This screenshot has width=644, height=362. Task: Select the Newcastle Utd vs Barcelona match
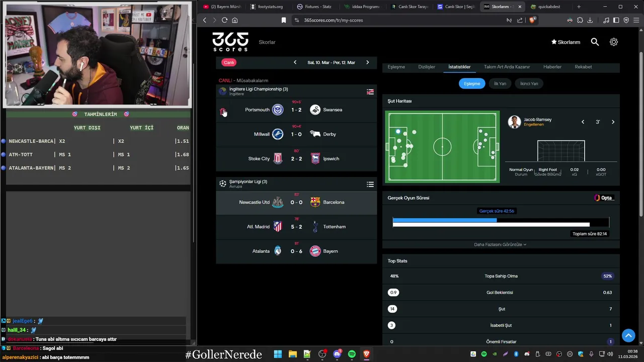coord(296,202)
